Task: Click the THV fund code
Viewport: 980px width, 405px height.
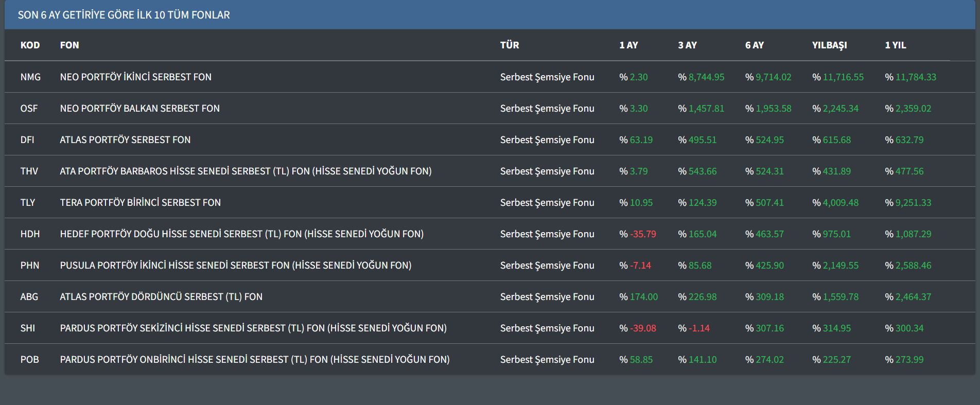Action: pyautogui.click(x=29, y=171)
